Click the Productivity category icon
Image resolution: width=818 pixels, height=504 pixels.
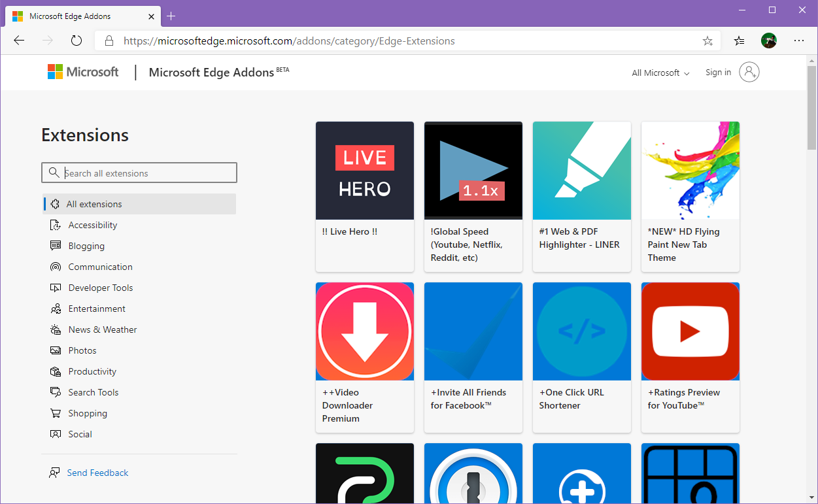tap(56, 371)
